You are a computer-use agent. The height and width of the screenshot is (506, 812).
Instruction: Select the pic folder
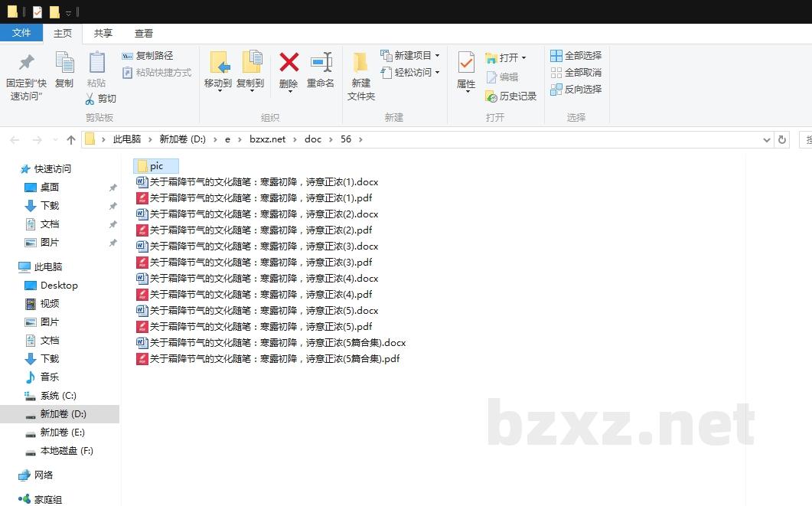155,166
